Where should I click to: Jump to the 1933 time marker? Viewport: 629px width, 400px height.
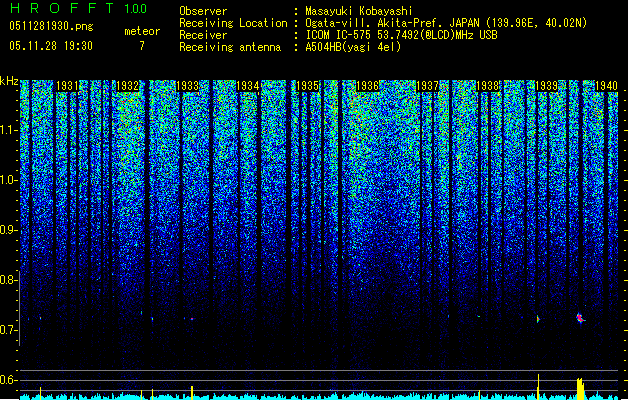coord(188,86)
